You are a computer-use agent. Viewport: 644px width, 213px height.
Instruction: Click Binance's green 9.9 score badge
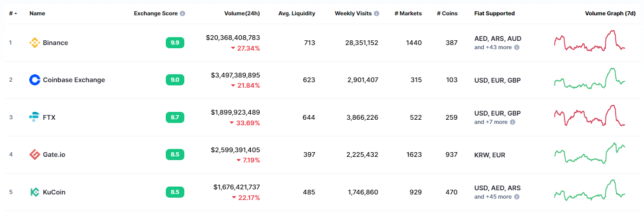click(x=175, y=43)
